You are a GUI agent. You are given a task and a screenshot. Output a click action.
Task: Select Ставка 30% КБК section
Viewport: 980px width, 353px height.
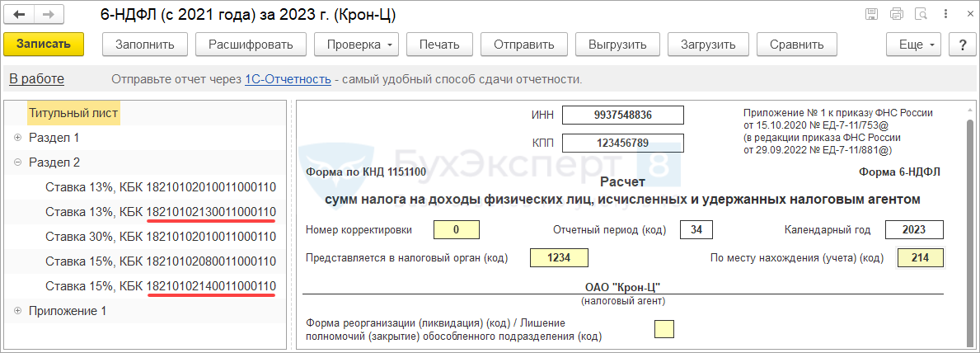(160, 237)
